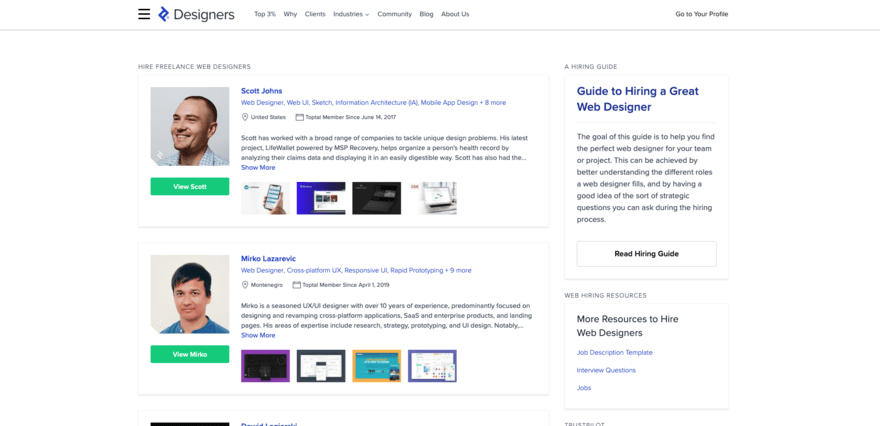Open Scott's '+ 8 more' skills link
This screenshot has width=880, height=426.
(492, 102)
